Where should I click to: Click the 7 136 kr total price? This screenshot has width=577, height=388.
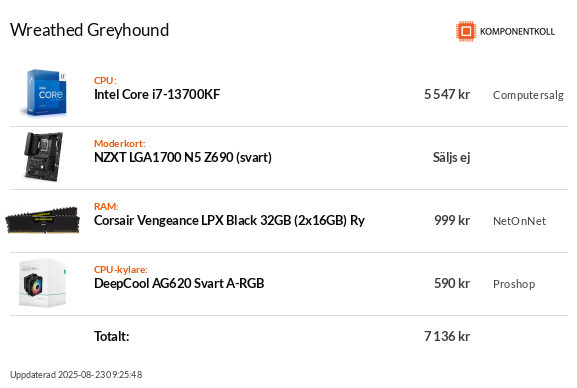point(447,336)
